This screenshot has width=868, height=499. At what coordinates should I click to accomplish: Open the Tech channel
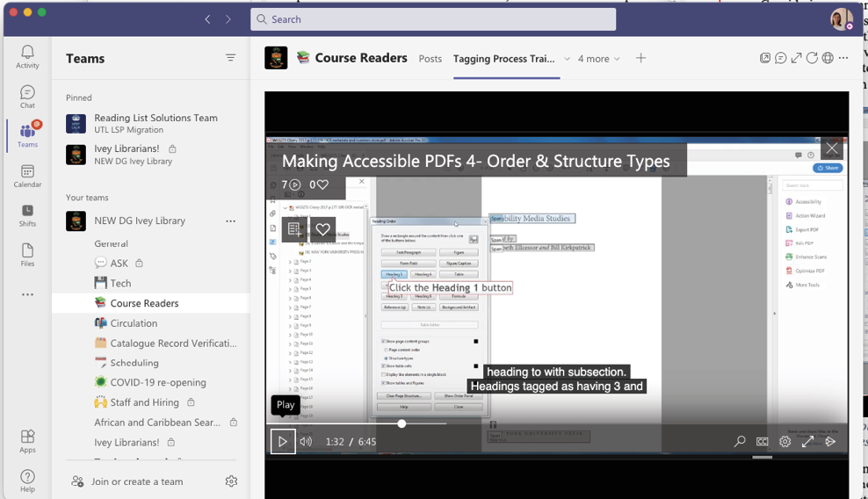click(113, 283)
